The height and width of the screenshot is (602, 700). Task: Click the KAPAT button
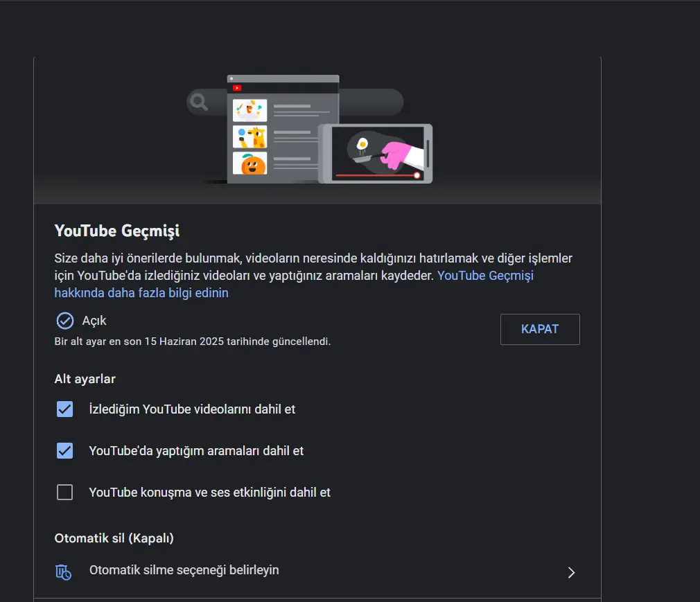coord(540,329)
